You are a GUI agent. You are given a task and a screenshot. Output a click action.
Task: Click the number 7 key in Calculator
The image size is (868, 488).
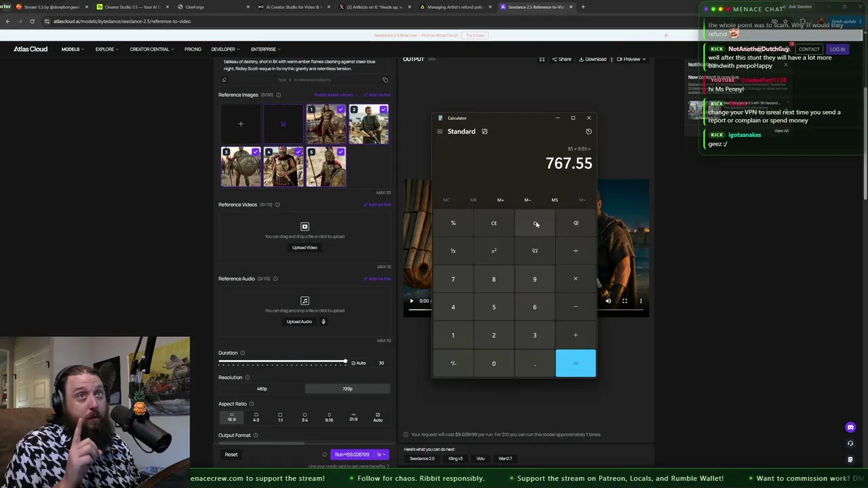[453, 279]
